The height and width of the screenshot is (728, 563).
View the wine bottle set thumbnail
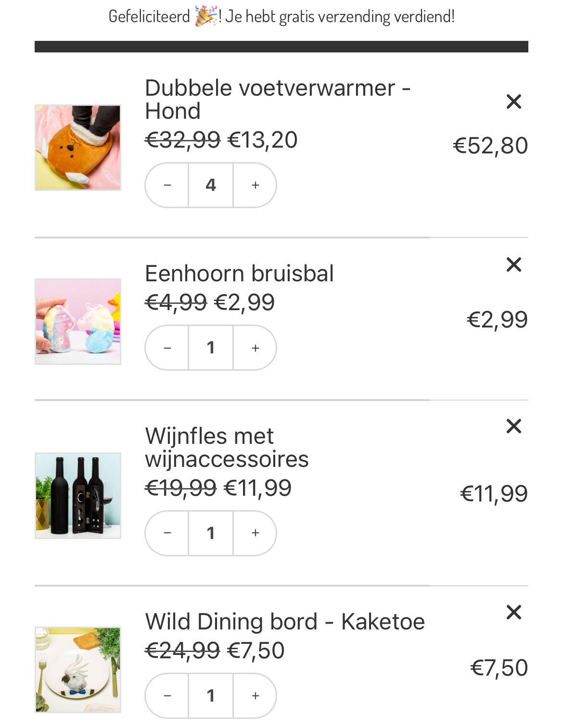tap(78, 496)
